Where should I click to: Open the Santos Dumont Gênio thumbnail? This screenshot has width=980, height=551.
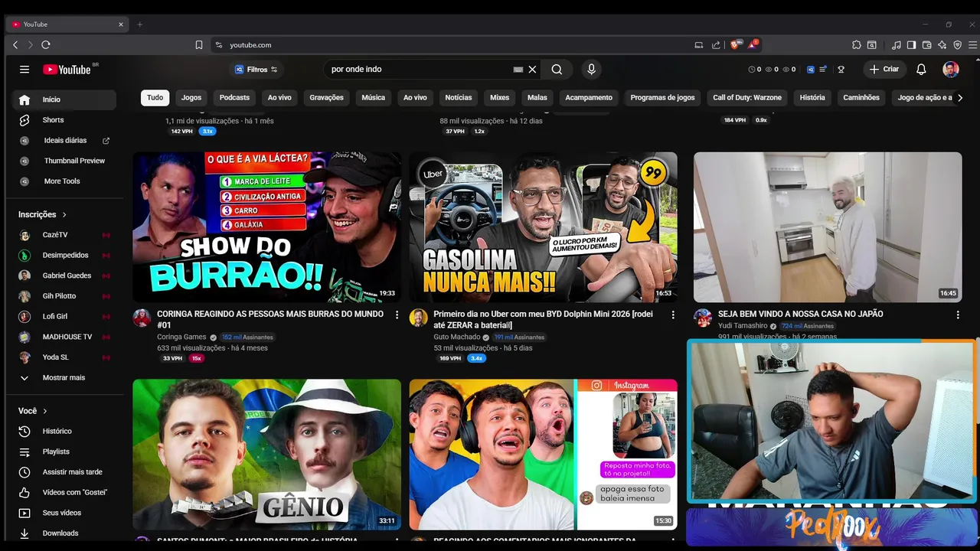(266, 455)
